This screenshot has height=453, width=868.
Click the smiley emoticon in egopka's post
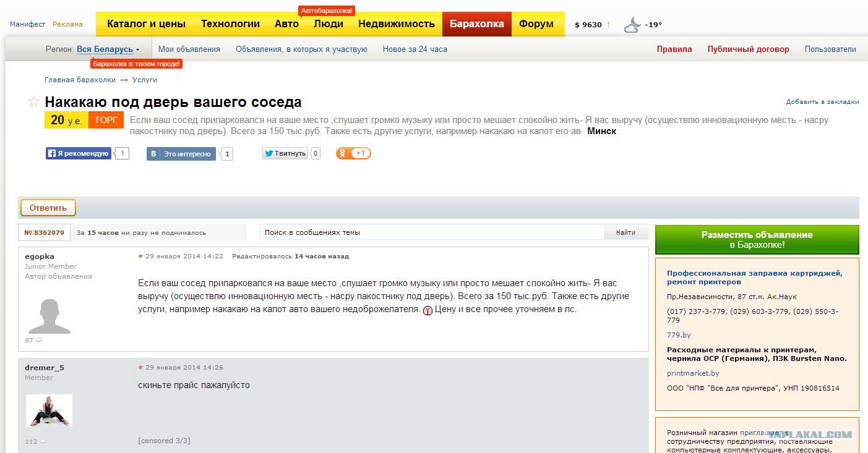click(428, 310)
